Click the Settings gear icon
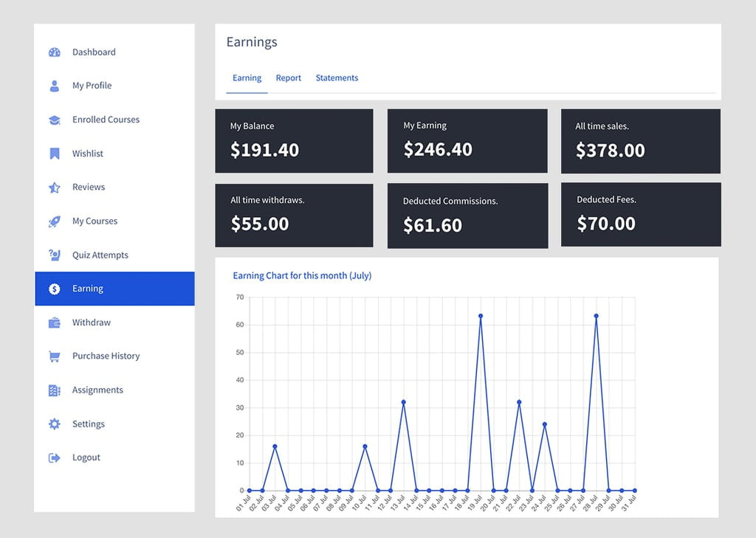Screen dimensions: 756x538 (x=54, y=424)
